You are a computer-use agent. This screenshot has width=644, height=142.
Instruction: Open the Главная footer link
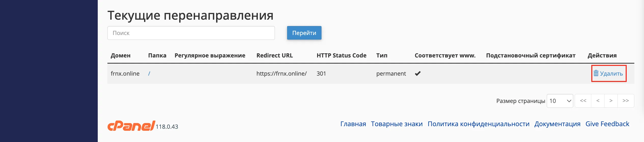tap(353, 124)
